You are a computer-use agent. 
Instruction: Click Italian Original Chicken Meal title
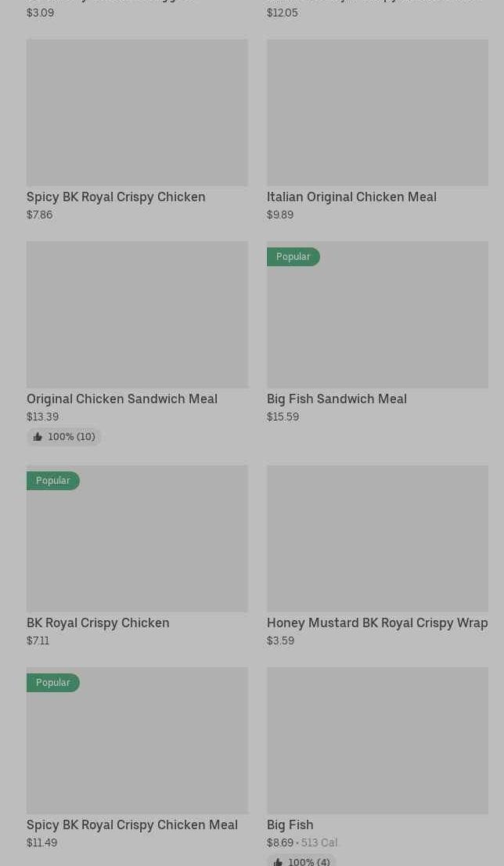(351, 197)
